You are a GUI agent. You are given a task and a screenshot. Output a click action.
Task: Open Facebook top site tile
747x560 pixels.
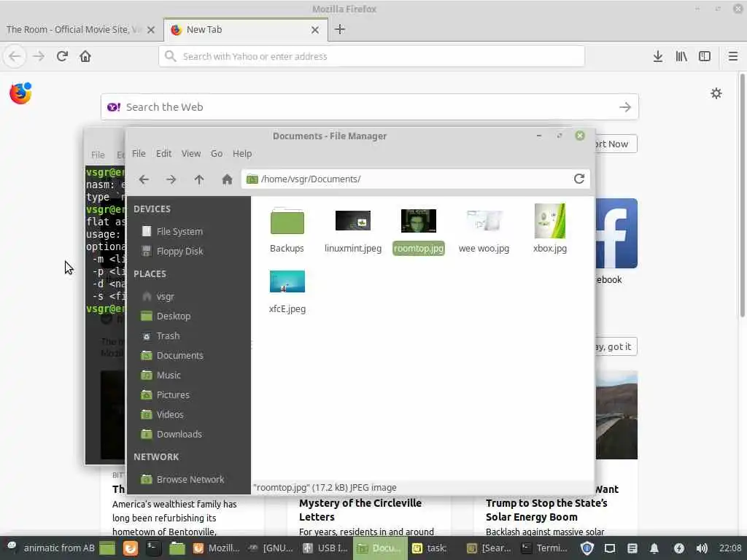click(x=616, y=233)
